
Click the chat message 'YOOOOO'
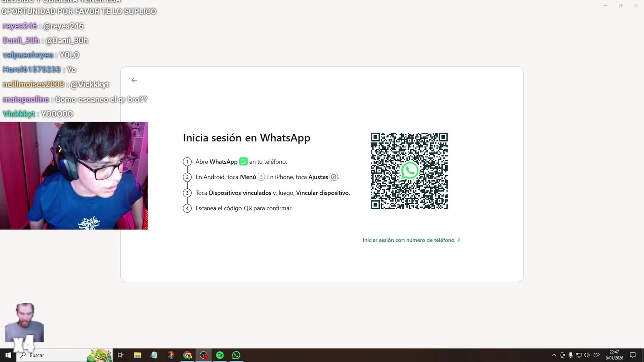tap(57, 114)
